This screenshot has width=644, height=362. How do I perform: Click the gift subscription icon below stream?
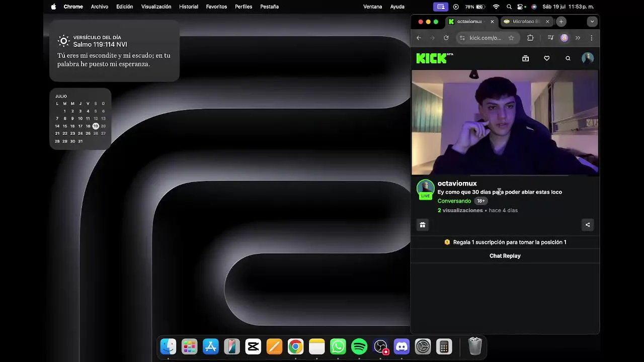[423, 225]
